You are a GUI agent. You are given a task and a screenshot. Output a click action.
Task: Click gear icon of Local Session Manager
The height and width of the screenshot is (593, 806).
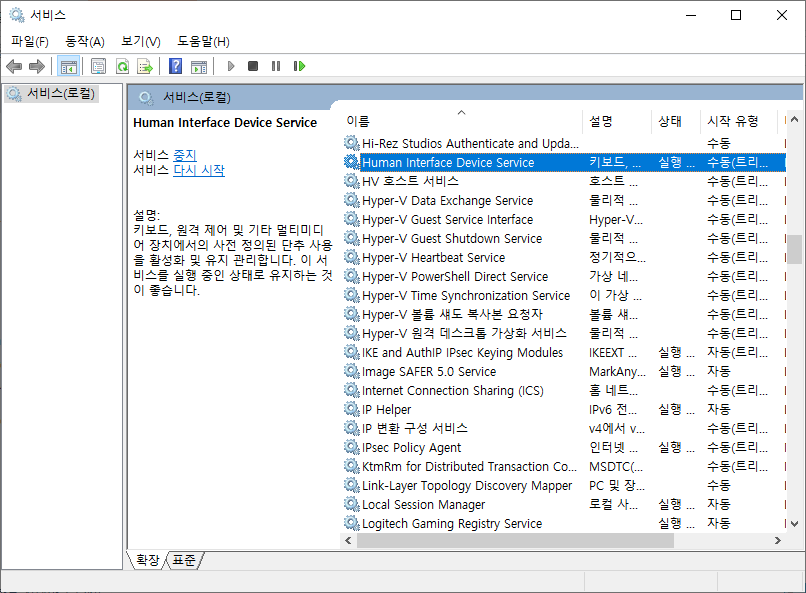point(352,505)
